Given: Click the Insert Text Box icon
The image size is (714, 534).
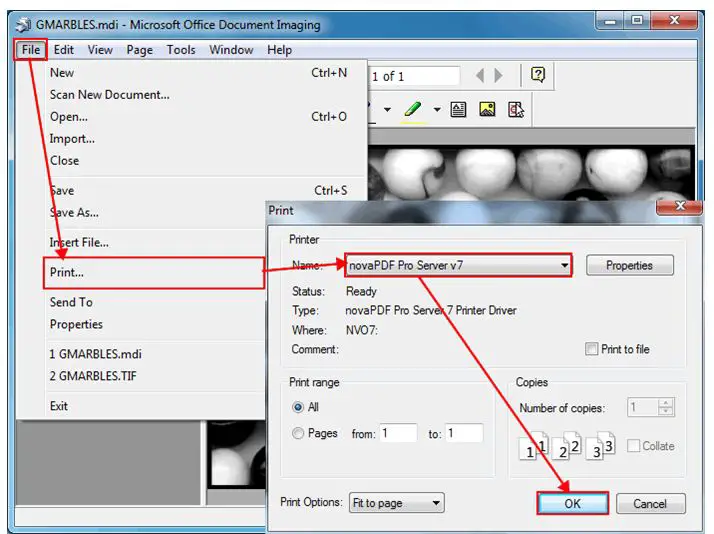Looking at the screenshot, I should pyautogui.click(x=458, y=110).
